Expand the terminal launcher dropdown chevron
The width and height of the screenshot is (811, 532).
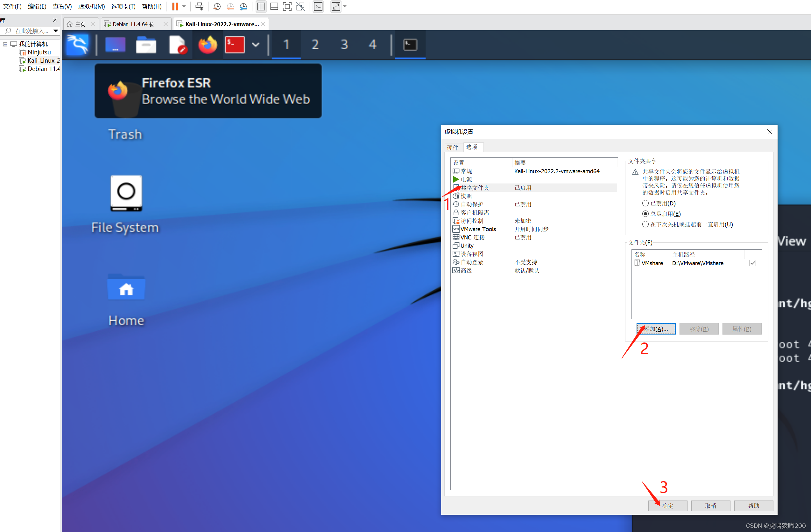coord(256,45)
